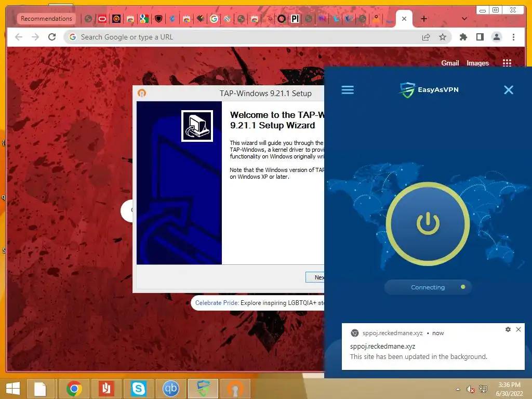Click the installer computer graphic in TAP-Windows wizard

(197, 126)
